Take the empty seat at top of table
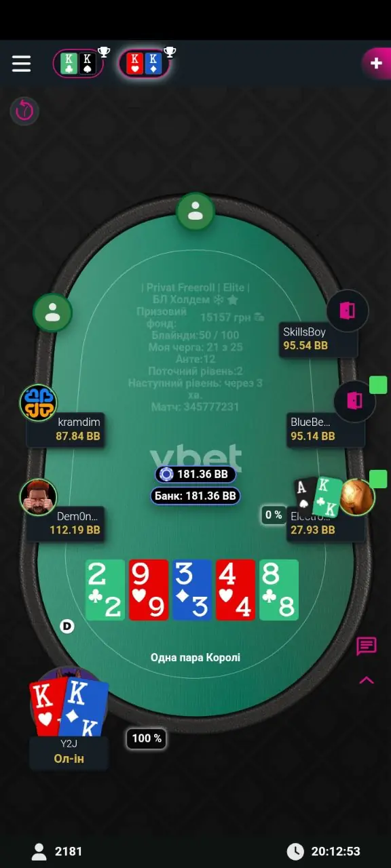 [195, 211]
